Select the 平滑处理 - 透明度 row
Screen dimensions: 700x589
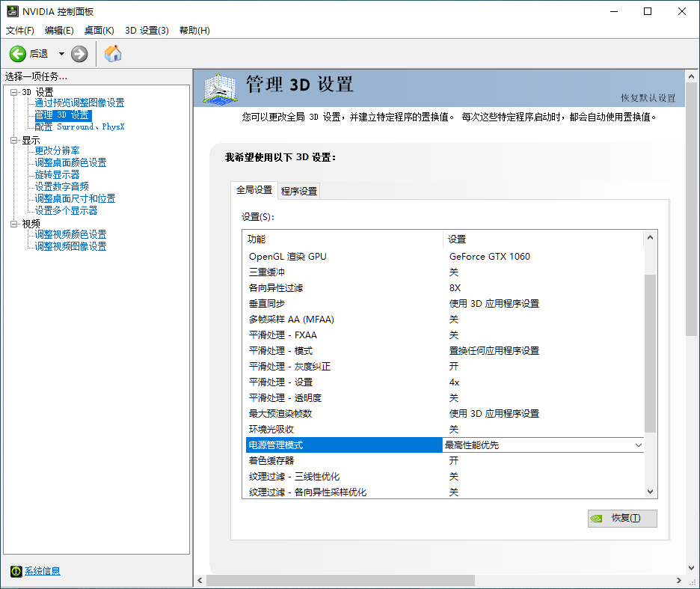point(445,397)
